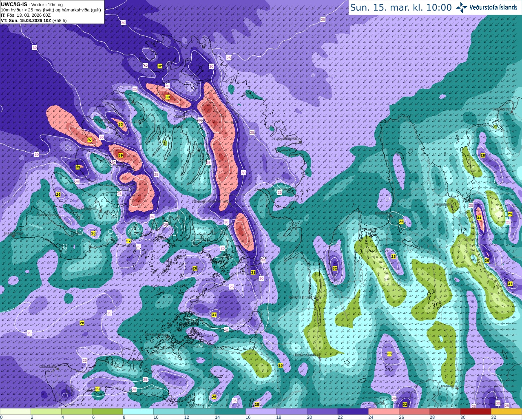The height and width of the screenshot is (420, 522).
Task: Click the legend tick value 24
Action: pos(371,417)
